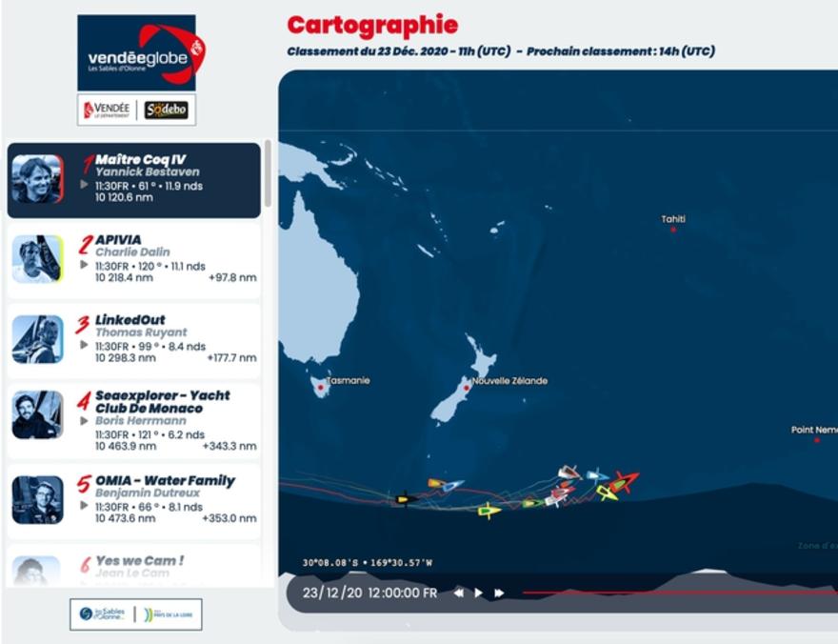Click Charlie Dalin's skipper photo

point(37,259)
